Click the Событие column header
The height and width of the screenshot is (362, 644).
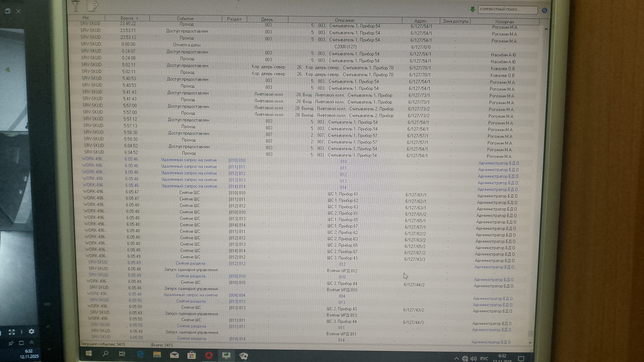tap(185, 18)
